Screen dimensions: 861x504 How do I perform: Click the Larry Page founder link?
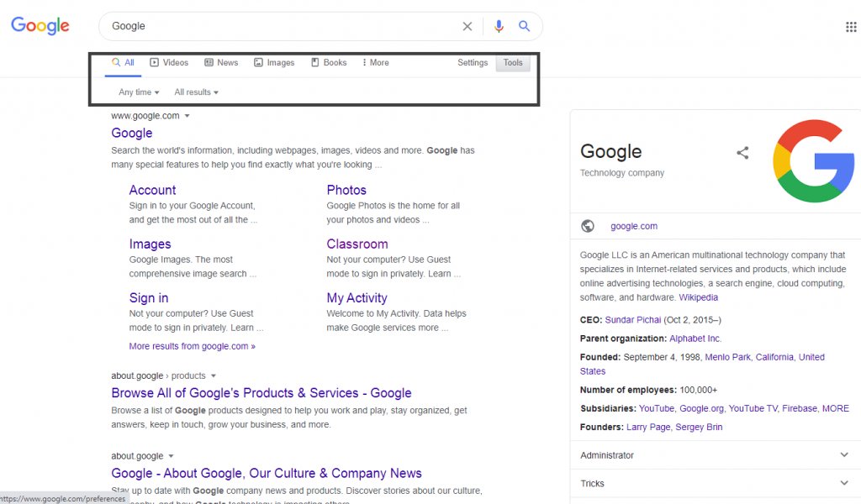648,428
